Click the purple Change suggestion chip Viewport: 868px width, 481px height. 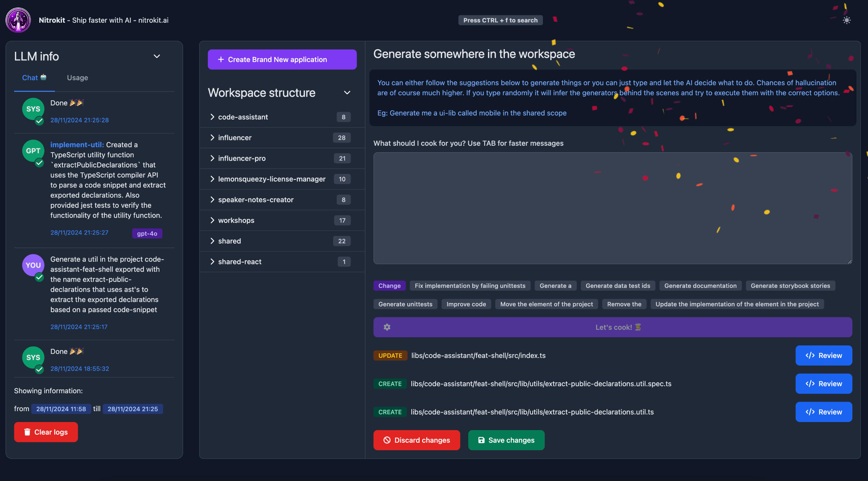389,286
